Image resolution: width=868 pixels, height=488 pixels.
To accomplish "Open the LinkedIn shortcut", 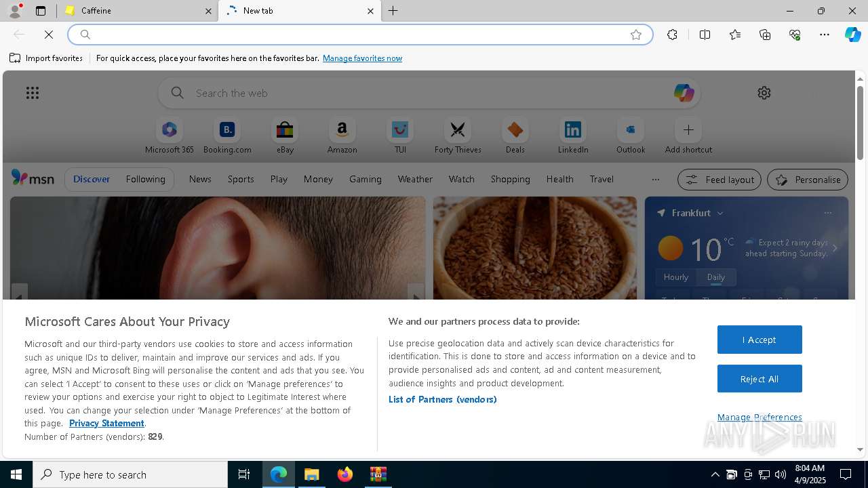I will [x=573, y=136].
